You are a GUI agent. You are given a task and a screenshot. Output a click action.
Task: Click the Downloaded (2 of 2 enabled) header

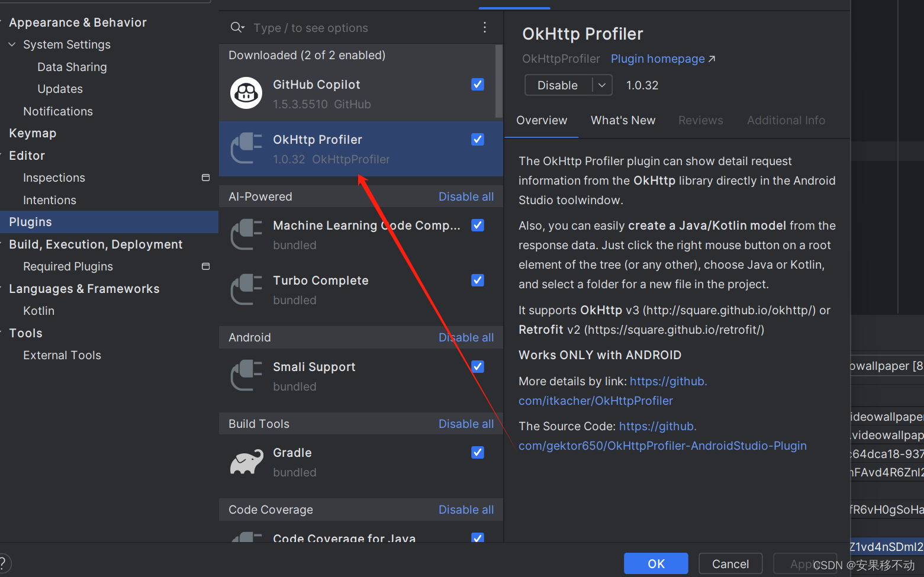click(x=307, y=55)
